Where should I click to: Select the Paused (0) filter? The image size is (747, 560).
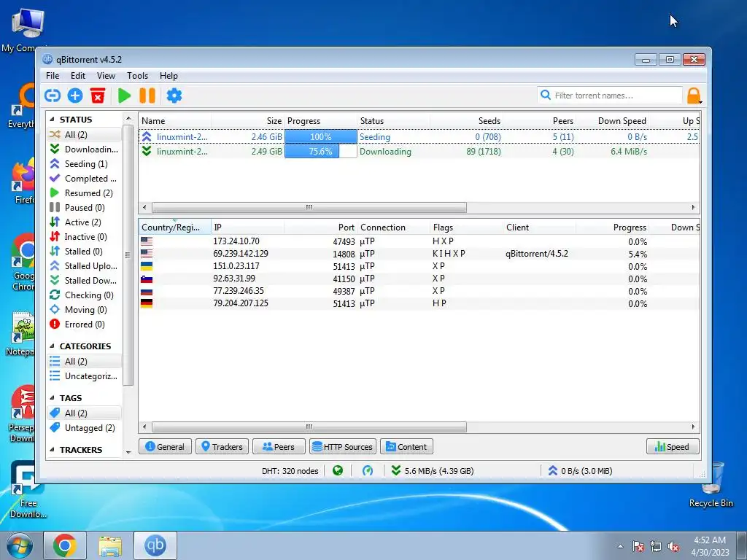[84, 208]
